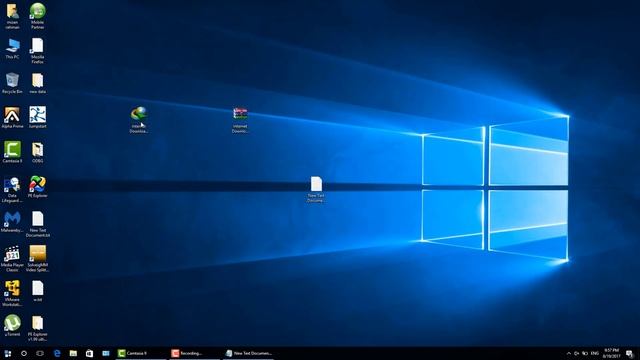Image resolution: width=640 pixels, height=360 pixels.
Task: Open the Malwarebytes desktop shortcut
Action: click(x=12, y=222)
